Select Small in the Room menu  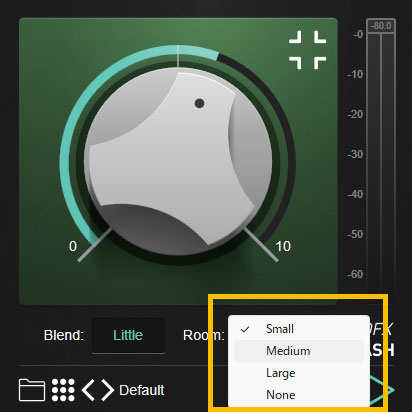click(299, 329)
